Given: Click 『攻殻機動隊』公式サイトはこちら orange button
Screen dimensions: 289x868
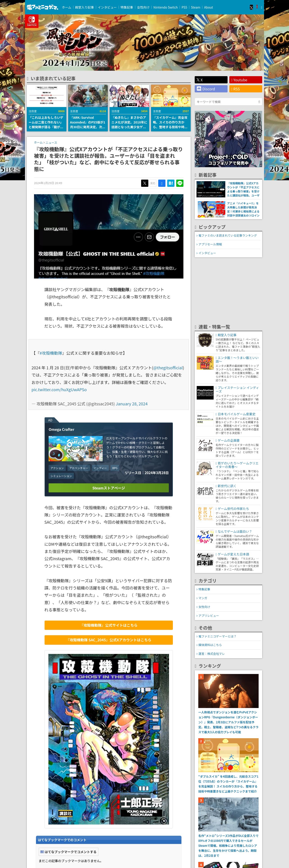Looking at the screenshot, I should coord(109,625).
